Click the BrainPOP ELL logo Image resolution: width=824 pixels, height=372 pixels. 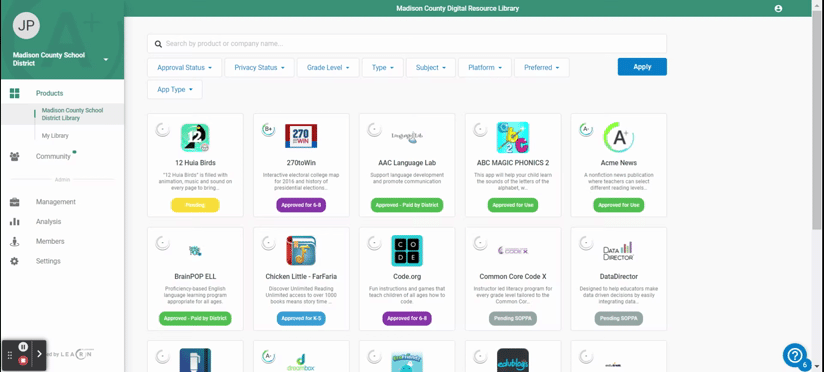click(195, 251)
